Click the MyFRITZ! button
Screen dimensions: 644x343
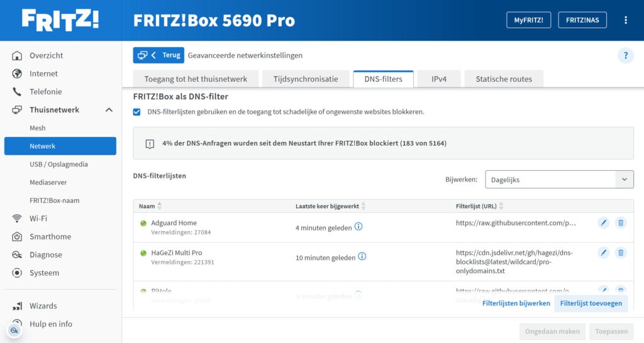pos(528,20)
